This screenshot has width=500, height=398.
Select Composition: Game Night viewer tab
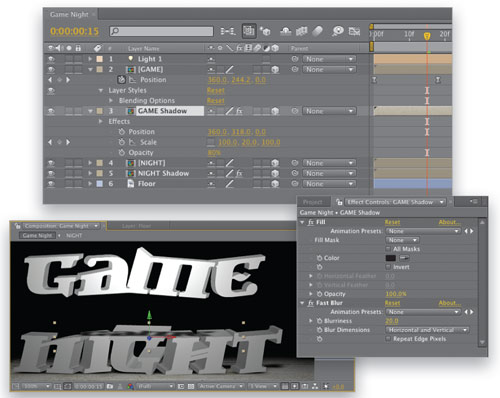pyautogui.click(x=57, y=226)
